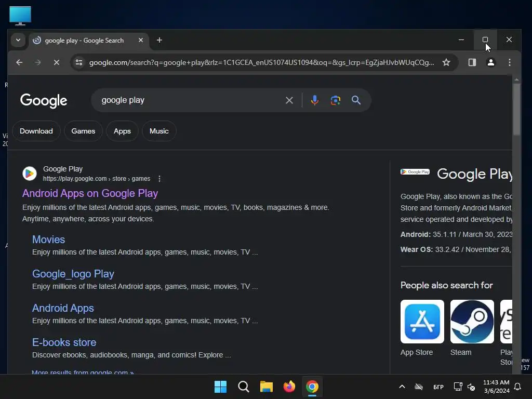Image resolution: width=532 pixels, height=399 pixels.
Task: Bookmark this page with star icon
Action: click(x=446, y=62)
